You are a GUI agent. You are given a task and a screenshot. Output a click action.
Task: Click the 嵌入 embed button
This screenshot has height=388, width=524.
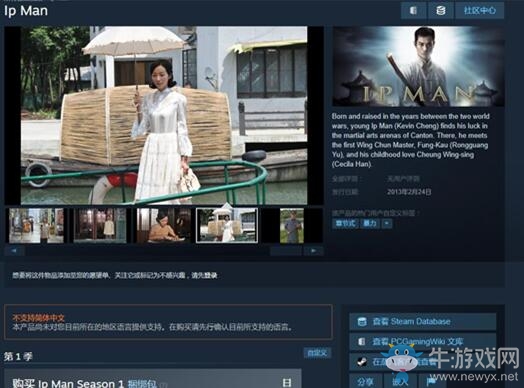(400, 381)
